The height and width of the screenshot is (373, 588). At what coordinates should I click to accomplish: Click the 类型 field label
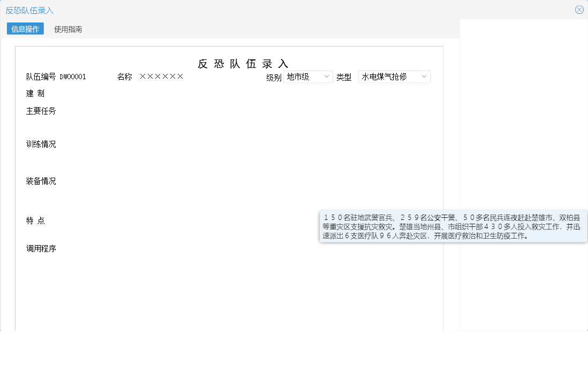pos(343,77)
